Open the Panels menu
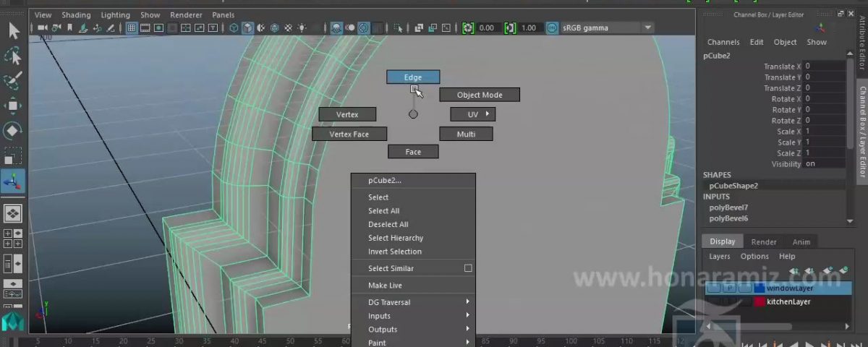 pos(224,14)
